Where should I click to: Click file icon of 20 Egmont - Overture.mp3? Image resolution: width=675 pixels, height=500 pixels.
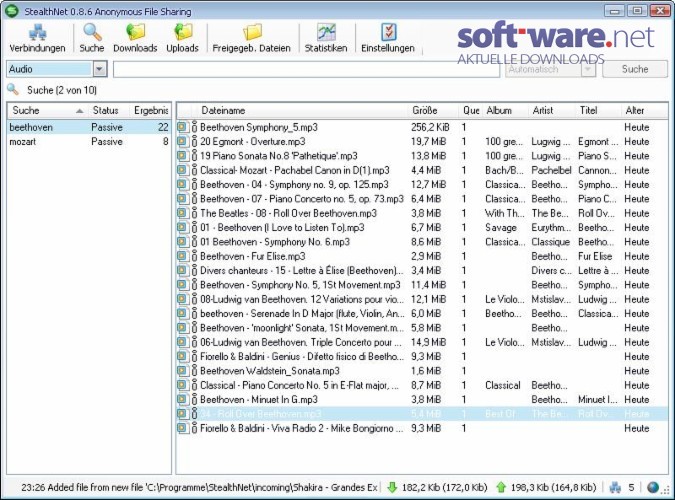pos(183,141)
